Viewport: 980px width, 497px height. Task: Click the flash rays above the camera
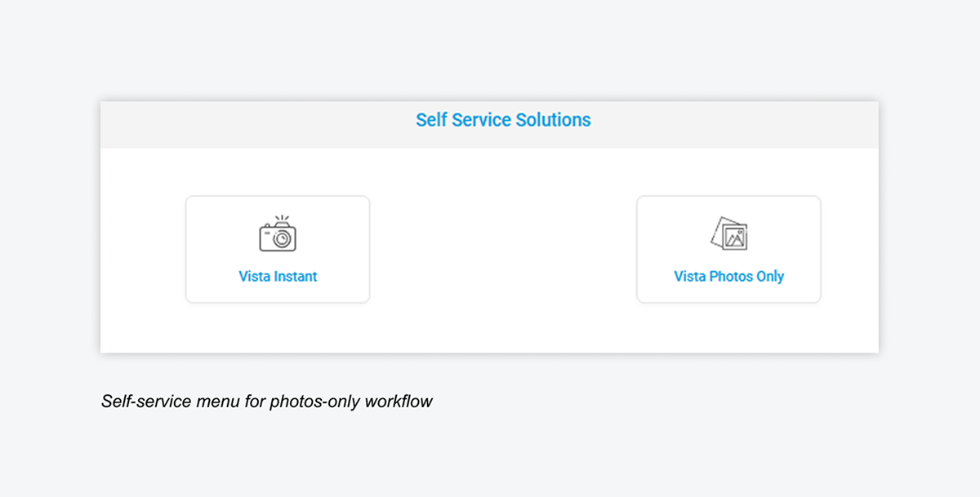pos(281,219)
